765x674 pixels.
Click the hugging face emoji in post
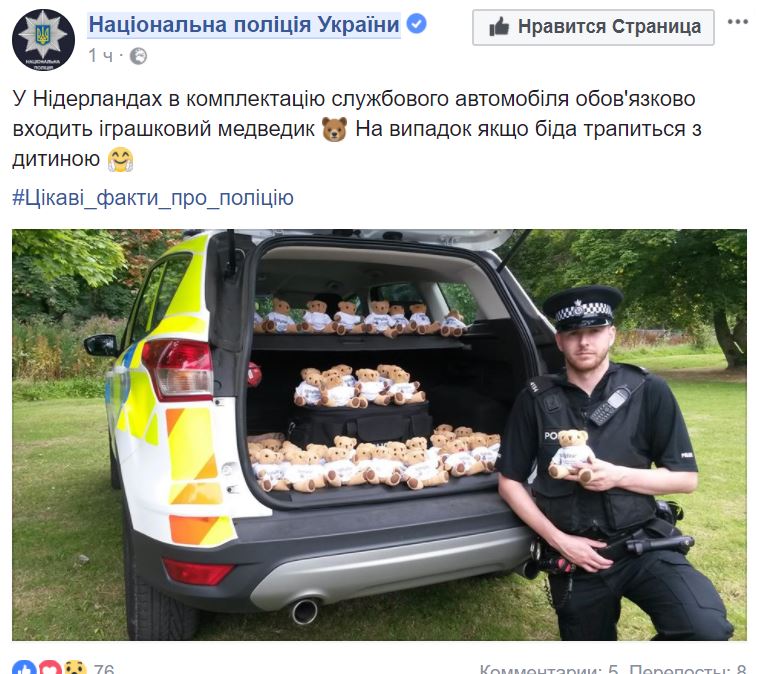pyautogui.click(x=120, y=160)
